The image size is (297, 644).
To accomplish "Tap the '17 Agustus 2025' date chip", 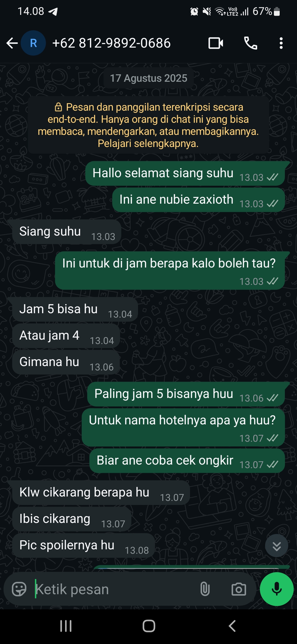I will [148, 78].
